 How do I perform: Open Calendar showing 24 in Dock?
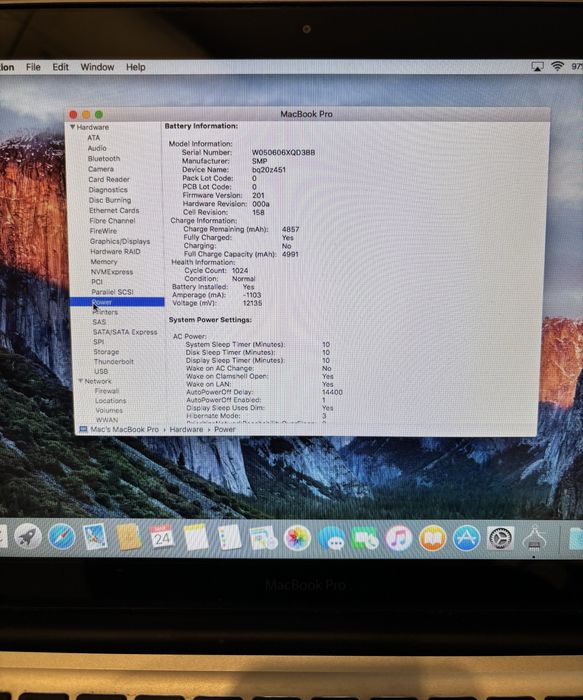pos(162,537)
